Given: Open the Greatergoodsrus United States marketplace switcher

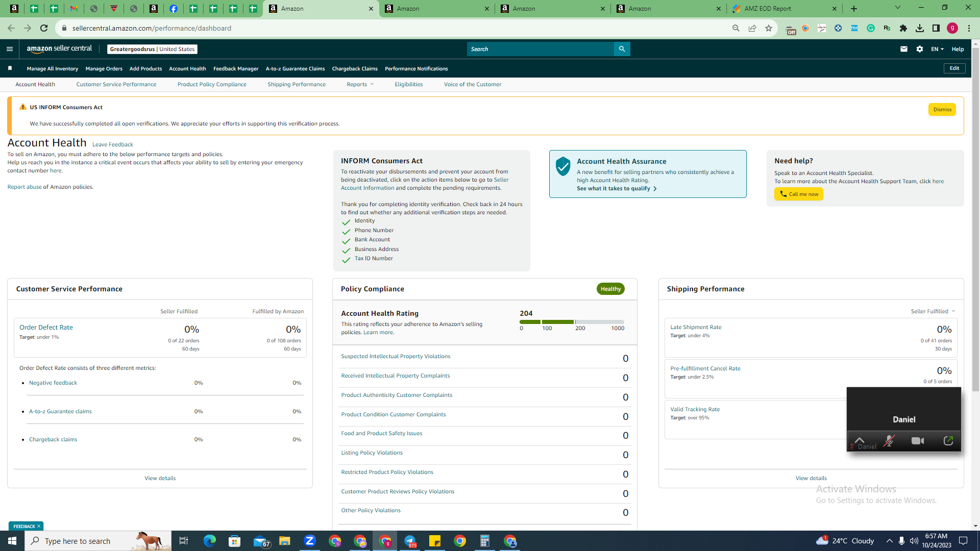Looking at the screenshot, I should (152, 49).
